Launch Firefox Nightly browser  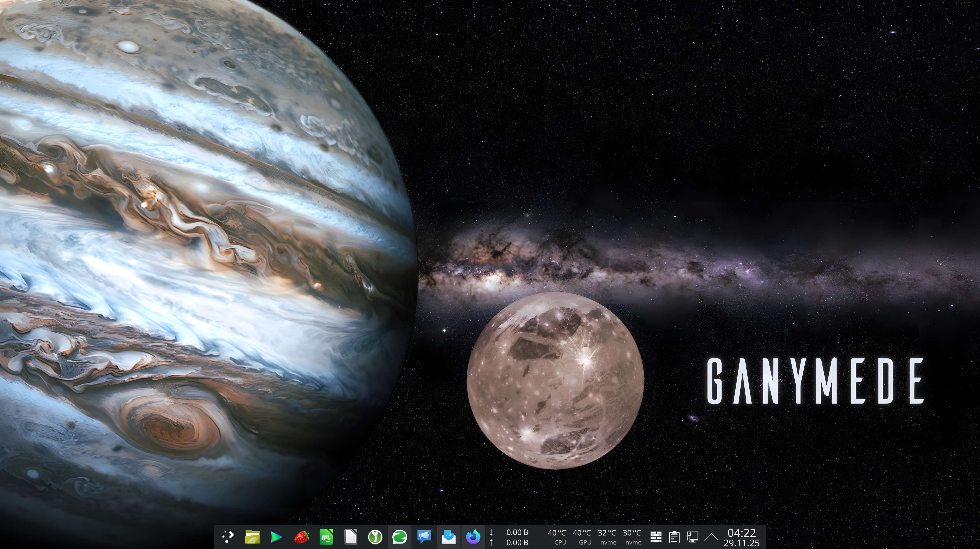pyautogui.click(x=473, y=537)
